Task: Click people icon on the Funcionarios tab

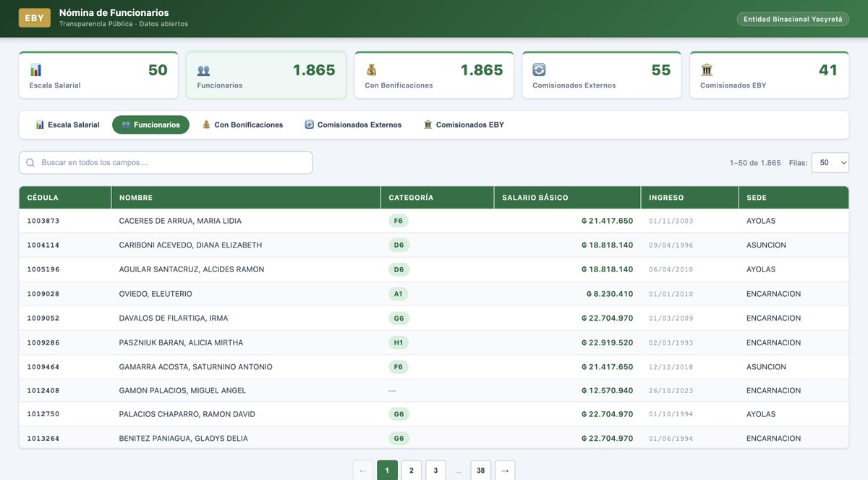Action: 126,125
